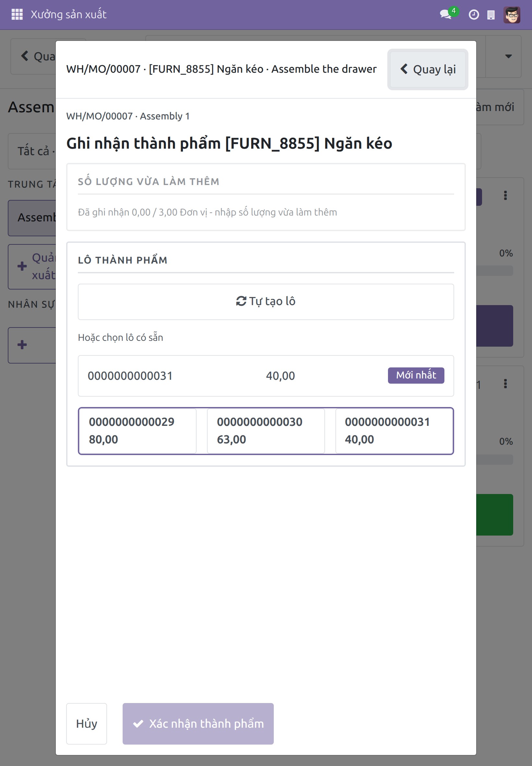Open the activities clock icon
The image size is (532, 766).
tap(474, 15)
